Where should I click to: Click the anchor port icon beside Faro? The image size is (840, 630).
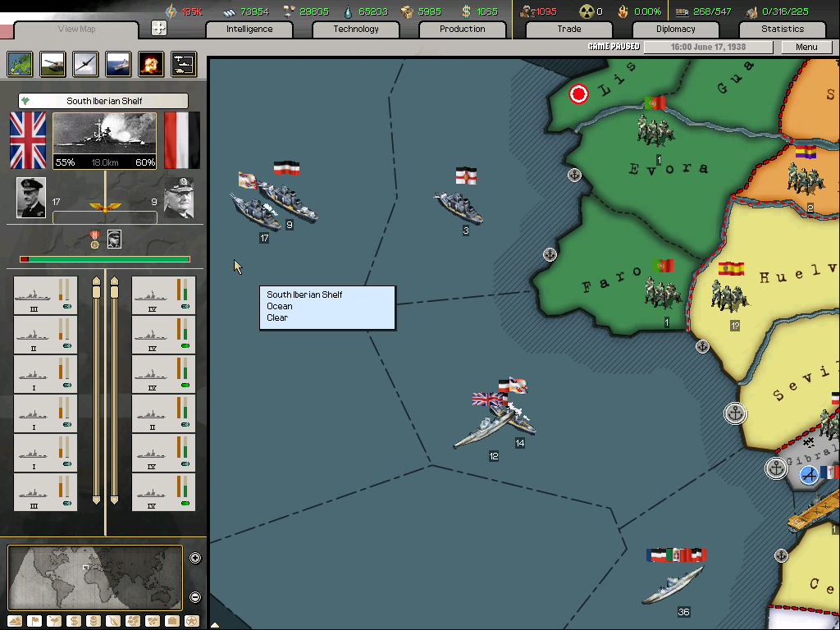[x=550, y=255]
